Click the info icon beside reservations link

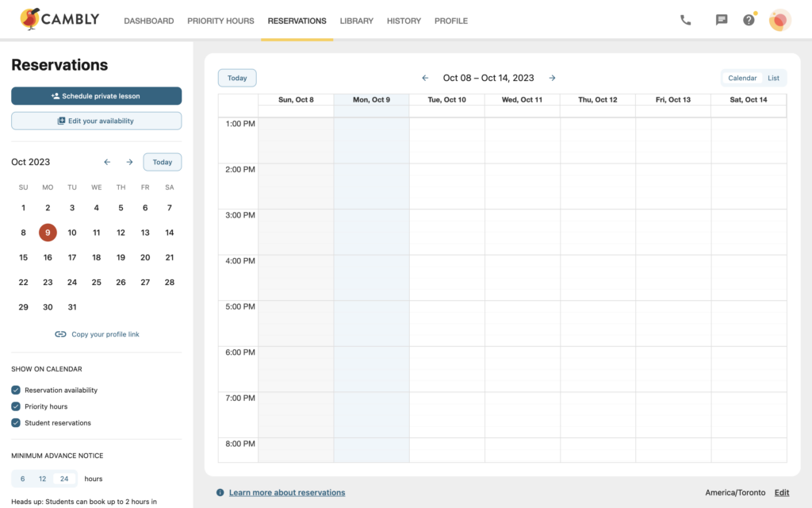pyautogui.click(x=220, y=492)
